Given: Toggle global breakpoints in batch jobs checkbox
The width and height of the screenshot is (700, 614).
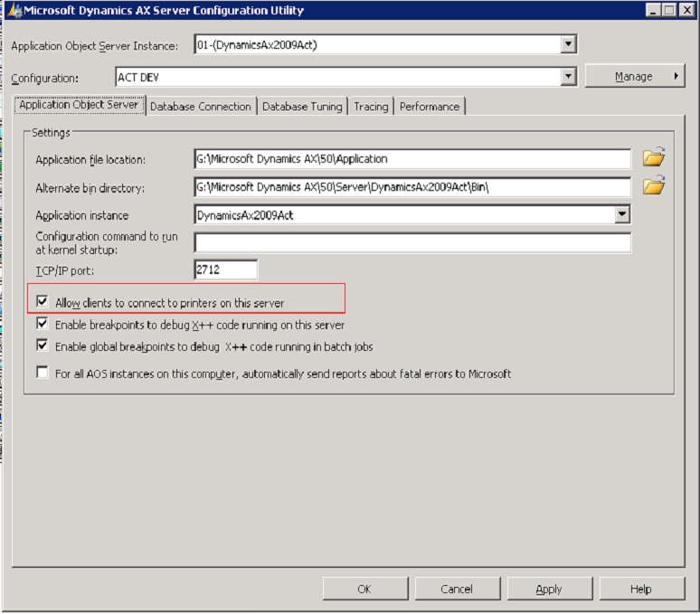Looking at the screenshot, I should pyautogui.click(x=43, y=345).
